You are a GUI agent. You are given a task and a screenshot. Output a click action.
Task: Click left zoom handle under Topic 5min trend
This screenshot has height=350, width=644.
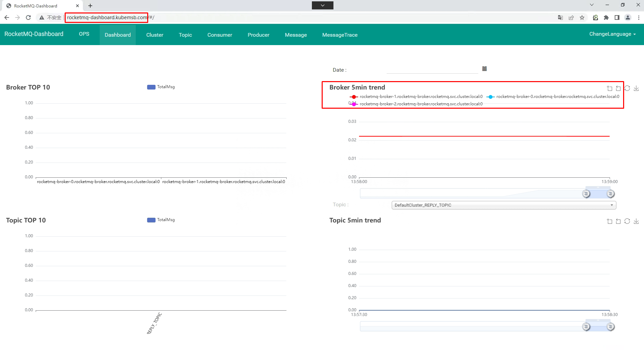(586, 327)
